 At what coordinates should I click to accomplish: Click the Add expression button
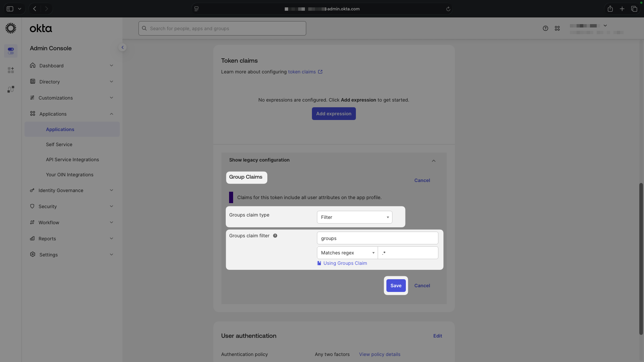click(333, 114)
